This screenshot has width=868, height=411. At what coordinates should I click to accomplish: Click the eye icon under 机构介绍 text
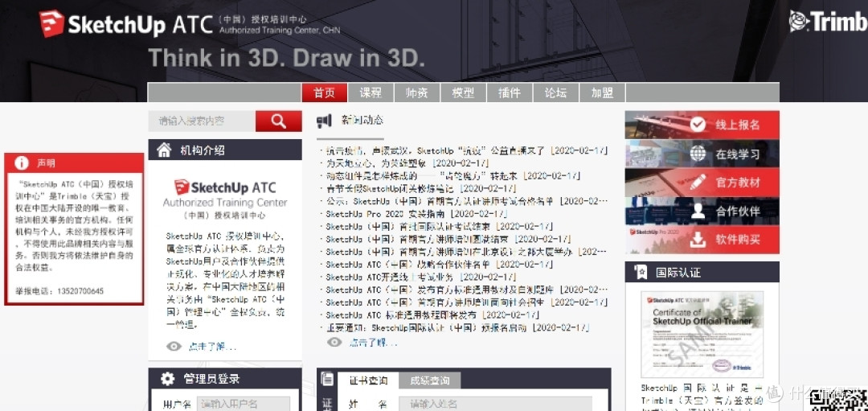tap(174, 347)
